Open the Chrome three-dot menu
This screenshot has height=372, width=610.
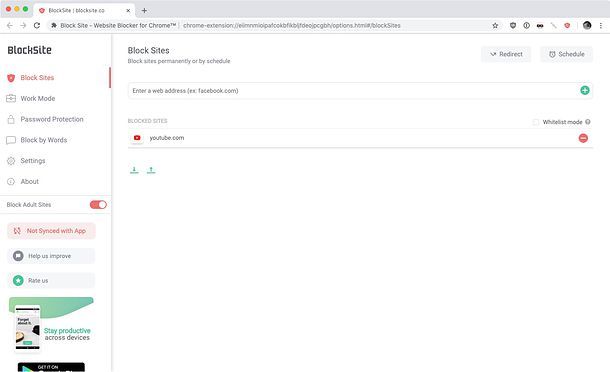[601, 25]
